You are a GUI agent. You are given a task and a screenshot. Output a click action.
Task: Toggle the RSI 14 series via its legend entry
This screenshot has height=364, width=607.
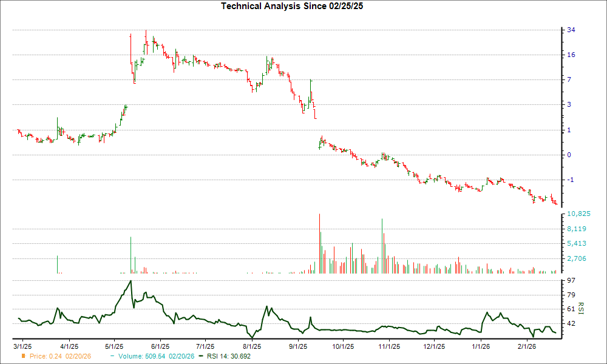(x=229, y=357)
